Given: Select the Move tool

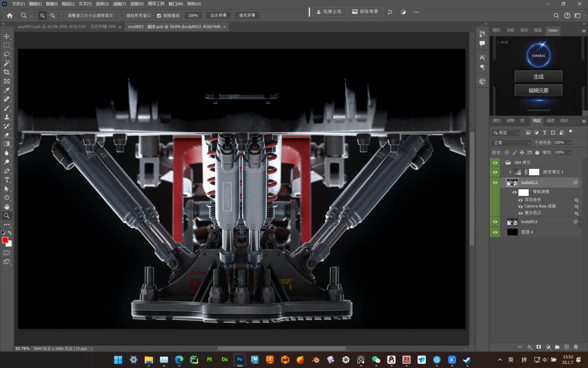Looking at the screenshot, I should [x=7, y=36].
